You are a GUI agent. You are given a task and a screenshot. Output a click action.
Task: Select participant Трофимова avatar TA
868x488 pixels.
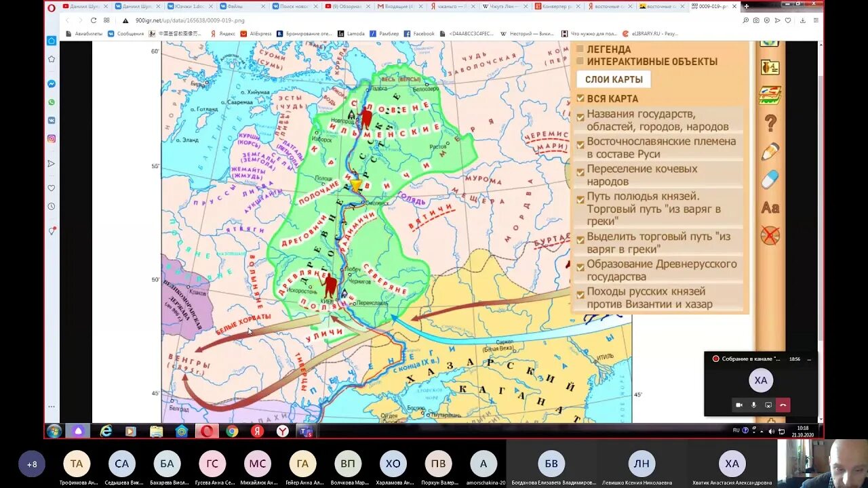tap(77, 464)
